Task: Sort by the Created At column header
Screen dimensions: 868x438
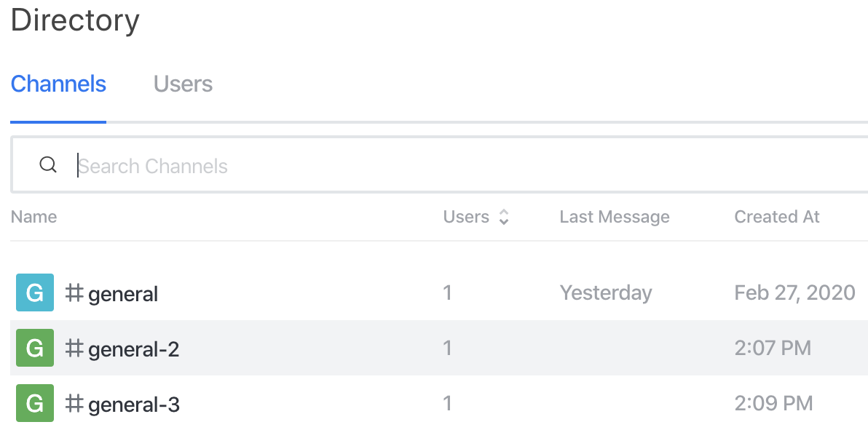Action: pos(777,217)
